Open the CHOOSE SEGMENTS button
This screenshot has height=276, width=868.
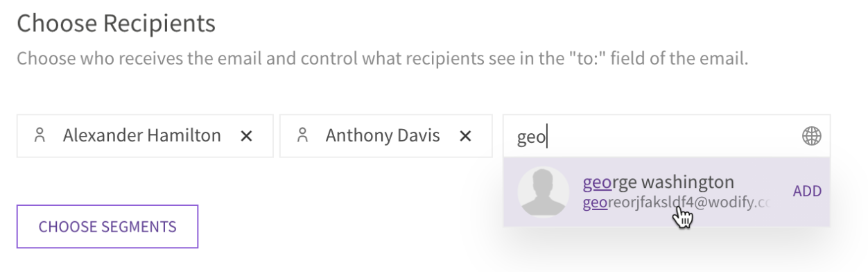click(107, 227)
